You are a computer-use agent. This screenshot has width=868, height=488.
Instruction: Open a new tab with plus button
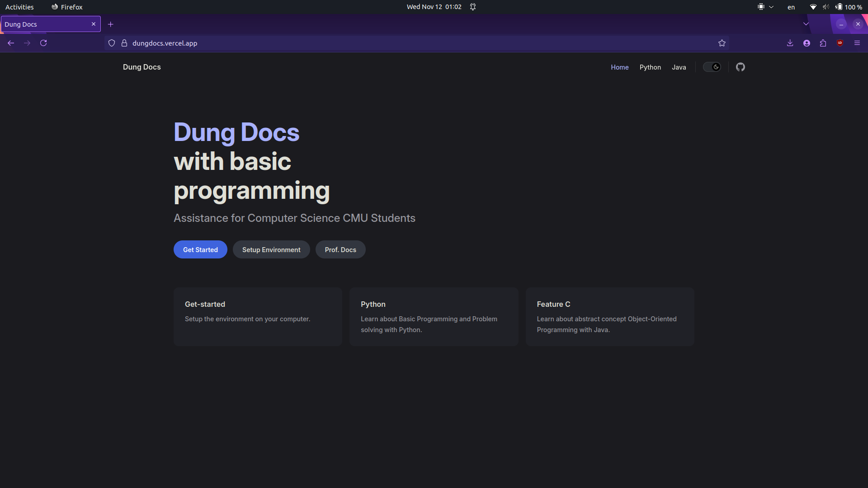tap(111, 24)
